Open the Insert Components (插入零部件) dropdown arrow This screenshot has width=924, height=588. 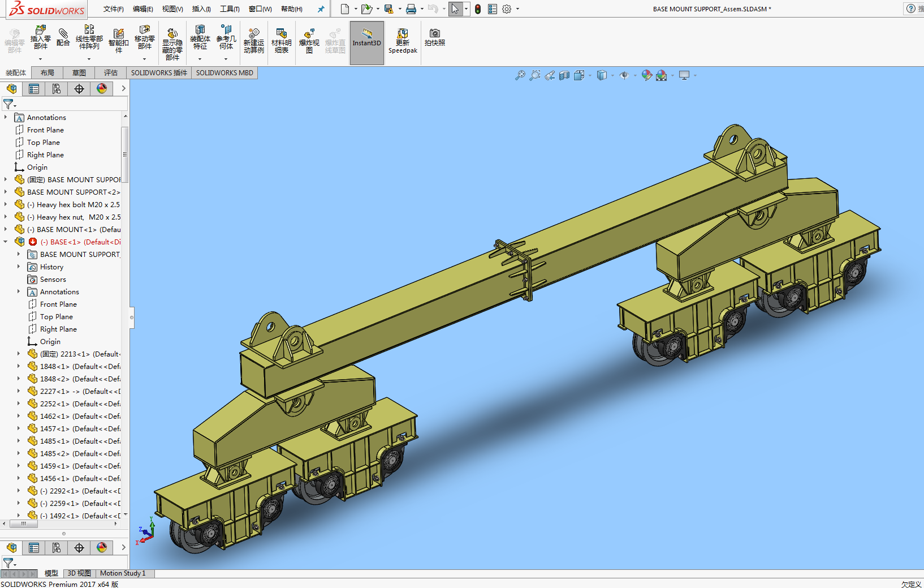coord(40,59)
